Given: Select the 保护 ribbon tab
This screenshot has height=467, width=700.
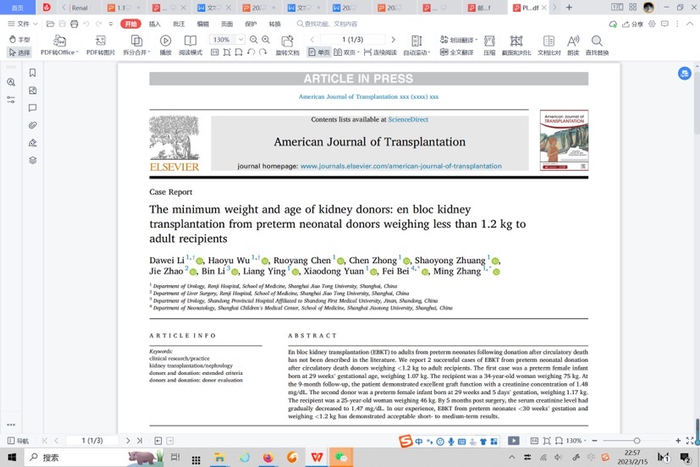Looking at the screenshot, I should click(251, 24).
